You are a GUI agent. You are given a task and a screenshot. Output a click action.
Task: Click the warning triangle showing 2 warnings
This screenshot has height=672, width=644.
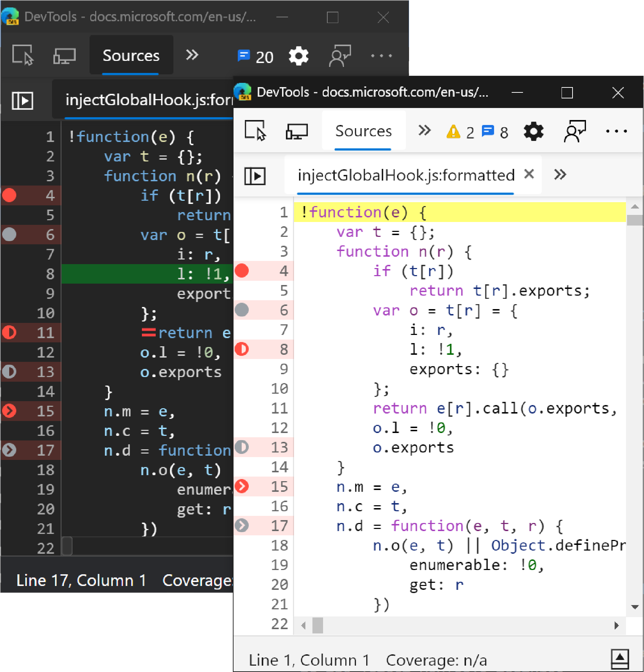point(453,132)
